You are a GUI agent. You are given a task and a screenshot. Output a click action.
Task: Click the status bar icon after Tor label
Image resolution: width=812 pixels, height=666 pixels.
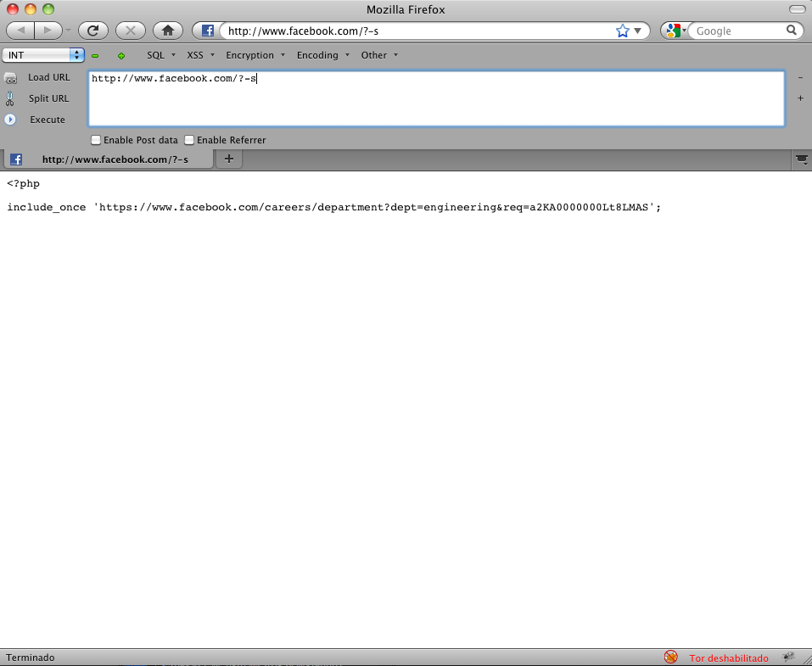click(789, 657)
